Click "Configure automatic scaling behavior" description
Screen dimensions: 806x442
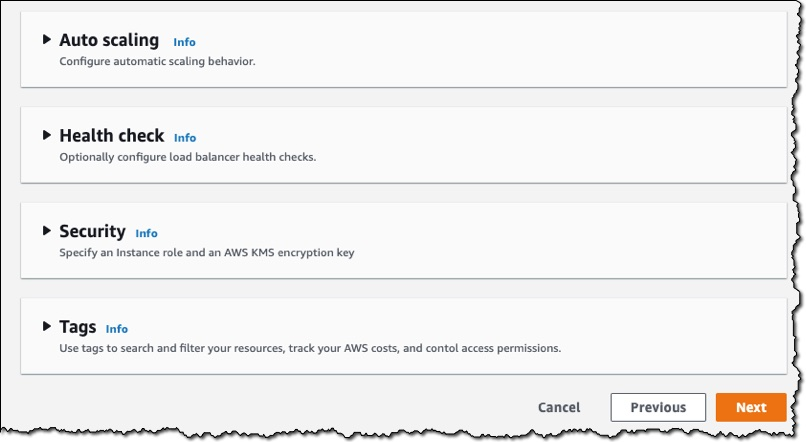click(157, 61)
